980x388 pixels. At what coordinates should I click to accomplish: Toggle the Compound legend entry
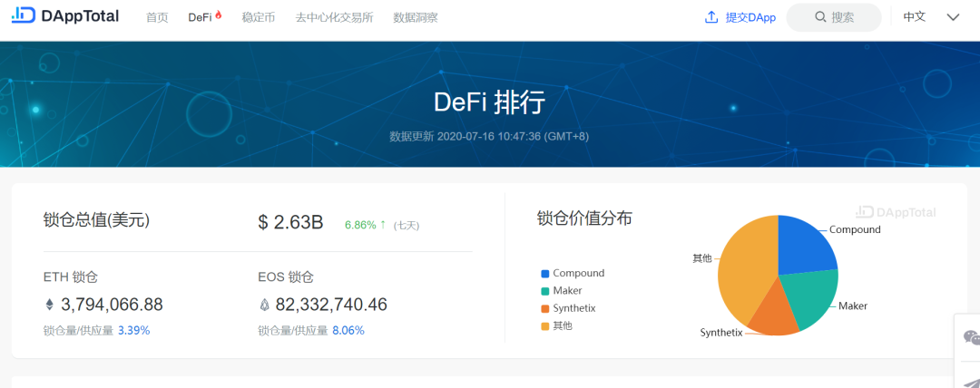573,273
